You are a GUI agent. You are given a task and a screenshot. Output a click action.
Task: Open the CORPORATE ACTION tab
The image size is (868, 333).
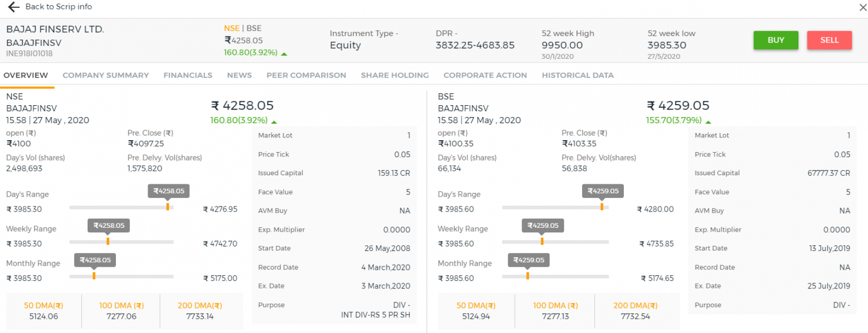tap(485, 75)
